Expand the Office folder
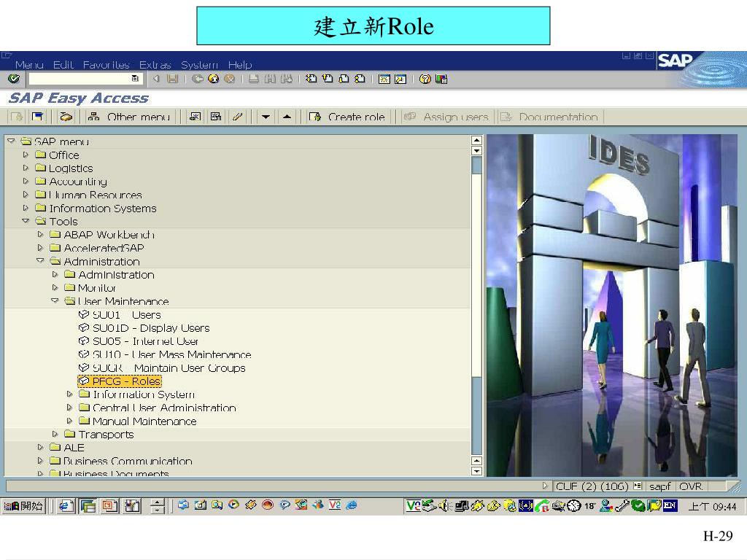747x560 pixels. pos(26,155)
